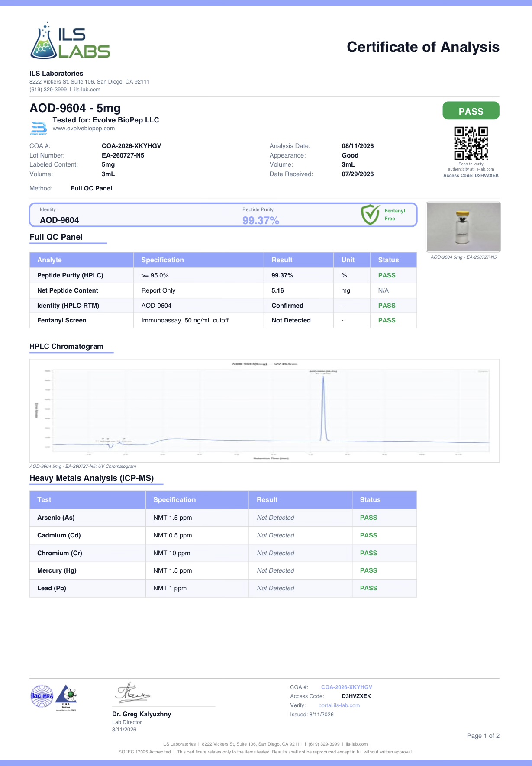Click the AOD-9604 Identity value in summary box
The width and height of the screenshot is (532, 766).
59,220
